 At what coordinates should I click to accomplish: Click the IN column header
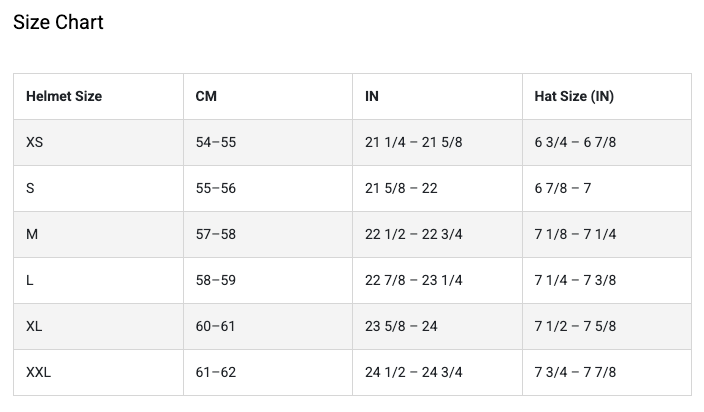[372, 97]
